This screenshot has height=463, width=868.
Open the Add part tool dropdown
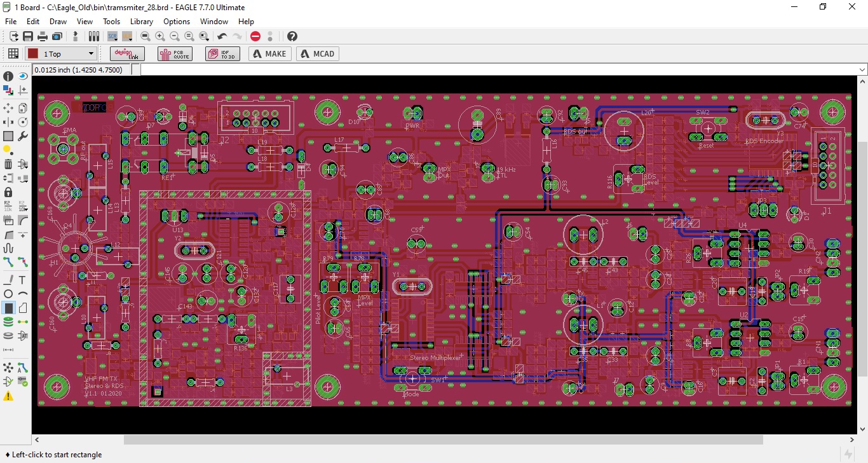23,164
